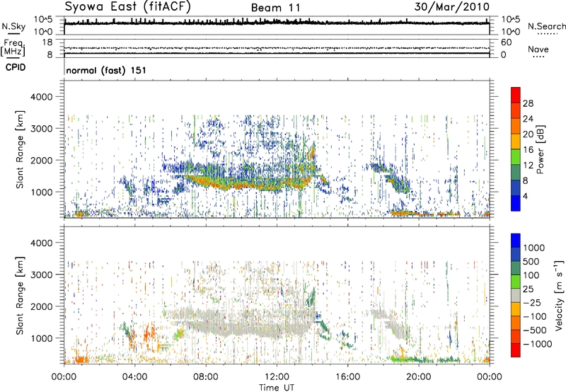Click the '04:00' time tick label
Viewport: 566px width, 392px height.
[134, 377]
